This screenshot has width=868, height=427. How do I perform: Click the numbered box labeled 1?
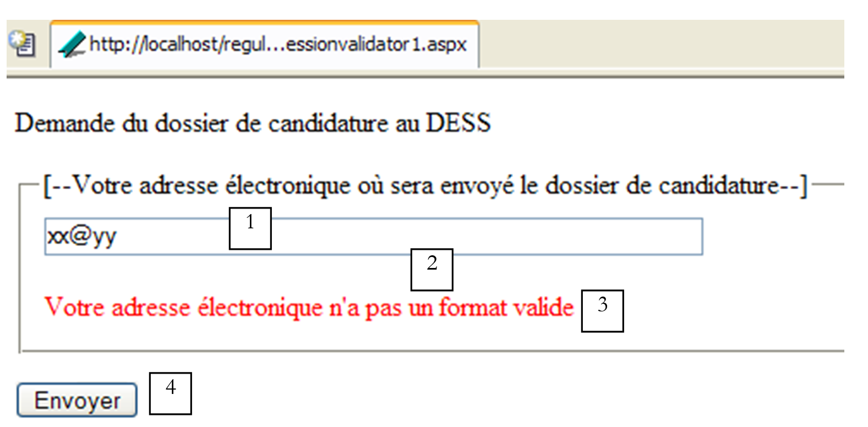pyautogui.click(x=250, y=228)
